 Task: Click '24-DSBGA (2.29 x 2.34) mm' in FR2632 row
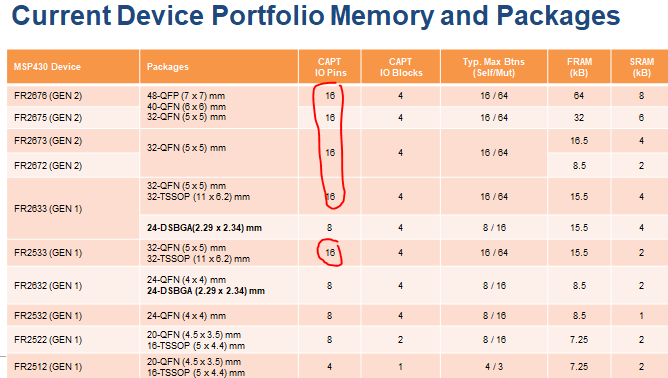206,291
